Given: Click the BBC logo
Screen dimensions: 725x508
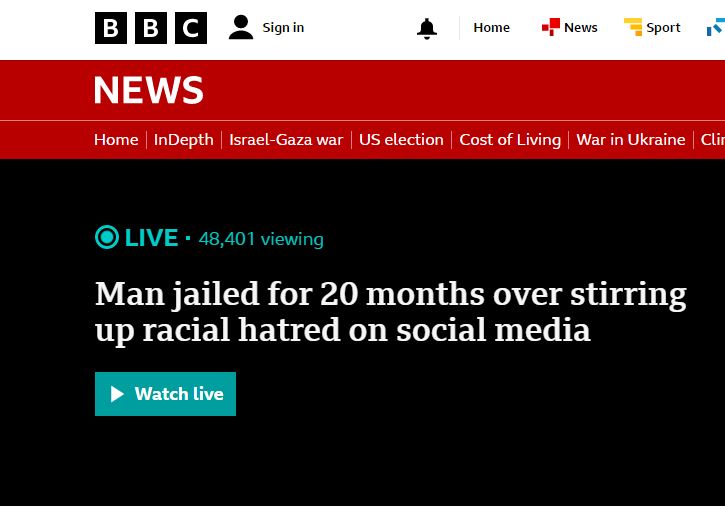Looking at the screenshot, I should pos(150,27).
